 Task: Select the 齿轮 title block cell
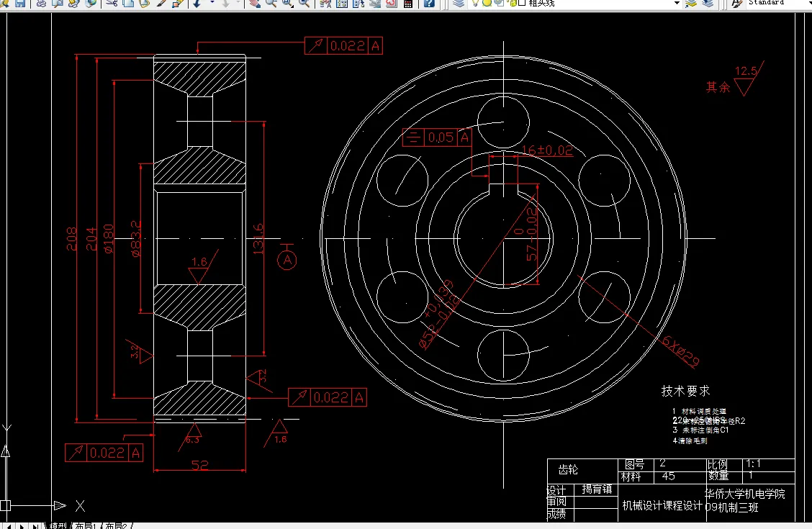pyautogui.click(x=568, y=469)
